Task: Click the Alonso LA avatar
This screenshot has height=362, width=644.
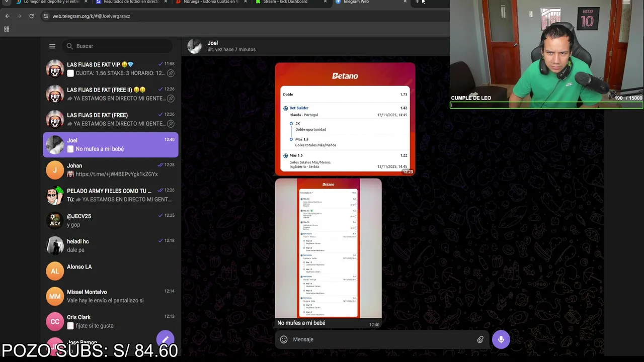Action: (x=55, y=271)
